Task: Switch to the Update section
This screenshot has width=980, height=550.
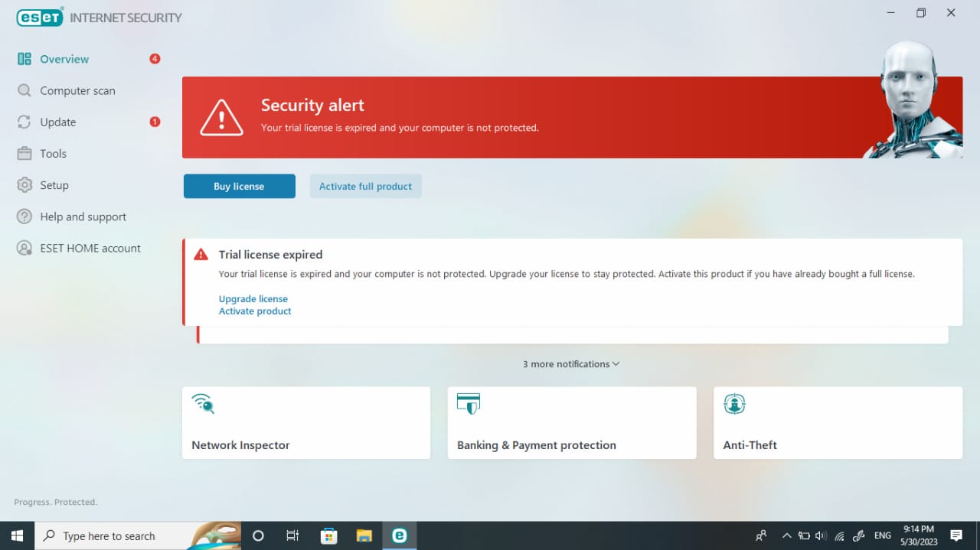Action: click(58, 122)
